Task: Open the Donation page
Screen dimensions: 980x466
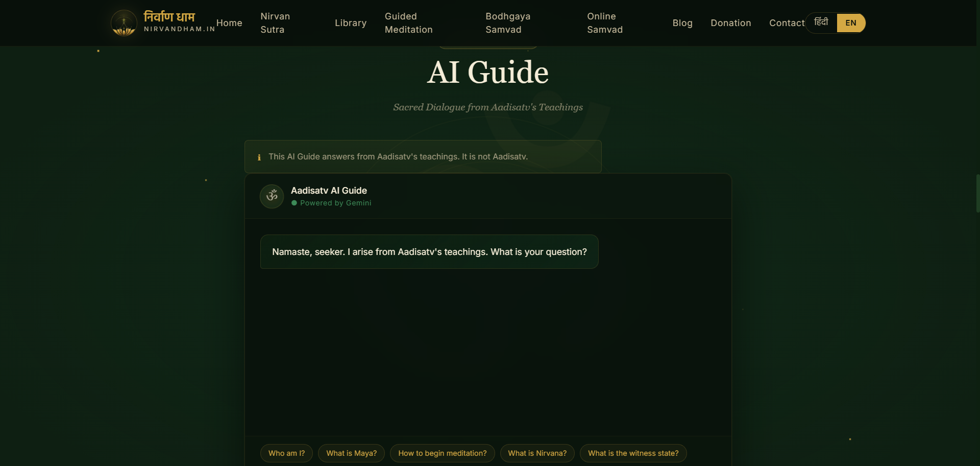Action: (731, 23)
